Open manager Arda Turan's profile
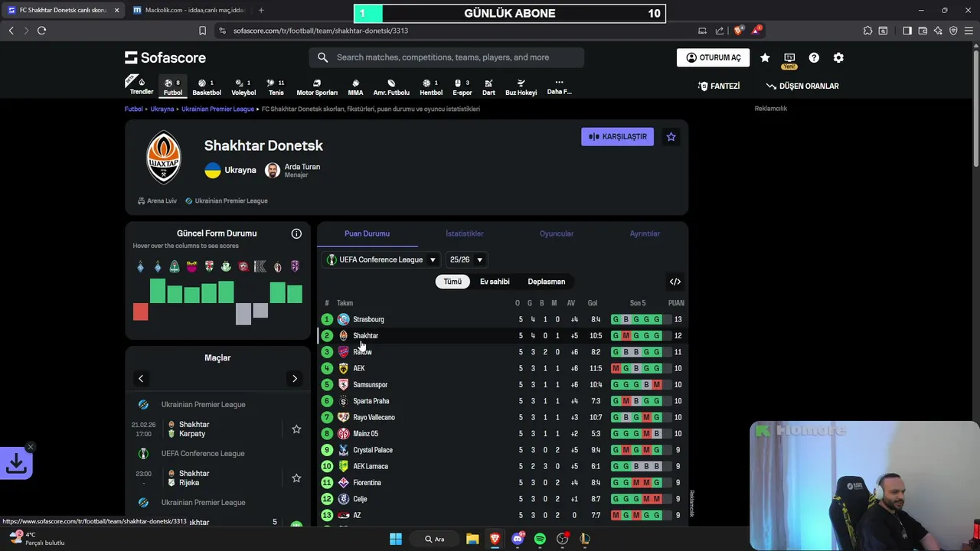 click(293, 170)
